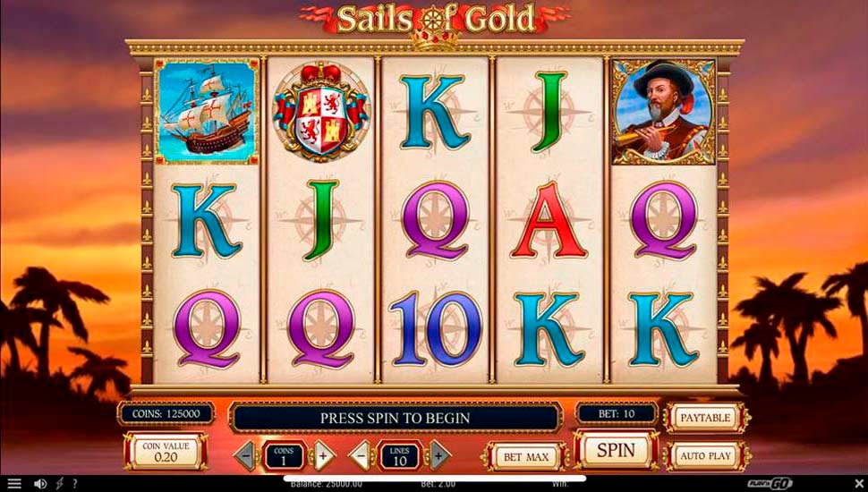Increase the Coins count with plus arrow

pos(325,455)
